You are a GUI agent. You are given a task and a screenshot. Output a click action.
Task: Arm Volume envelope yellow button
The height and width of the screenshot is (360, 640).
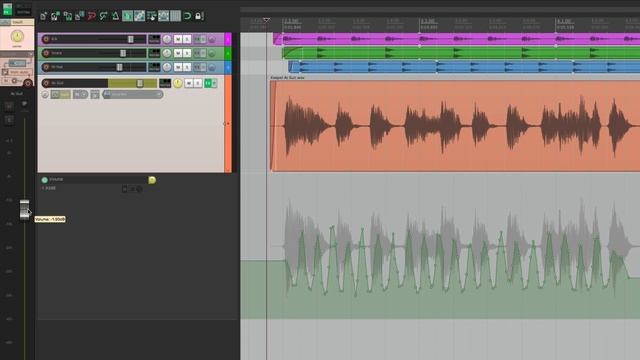tap(152, 180)
